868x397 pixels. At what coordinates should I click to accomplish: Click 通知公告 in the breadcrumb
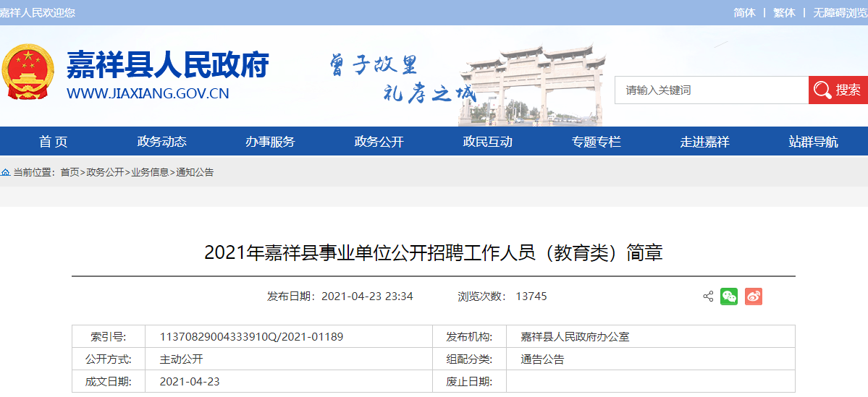point(195,173)
